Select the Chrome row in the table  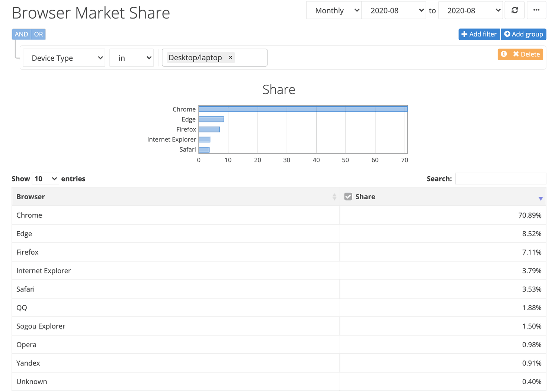click(149, 215)
